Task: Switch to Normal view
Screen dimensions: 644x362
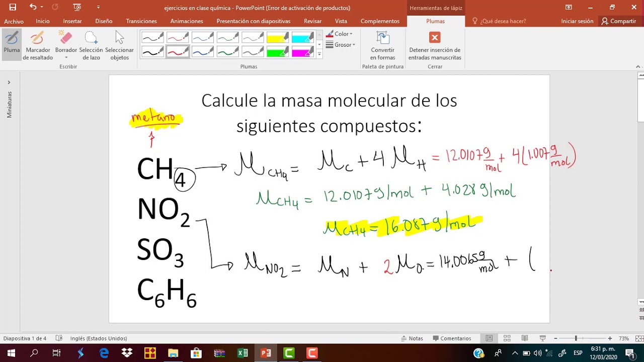Action: pyautogui.click(x=489, y=338)
